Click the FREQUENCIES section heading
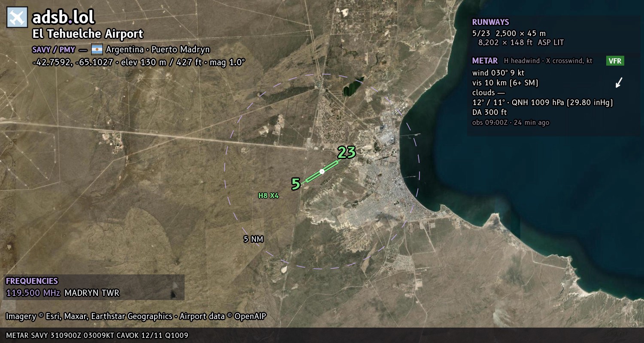Screen dimensions: 644x343 point(32,281)
